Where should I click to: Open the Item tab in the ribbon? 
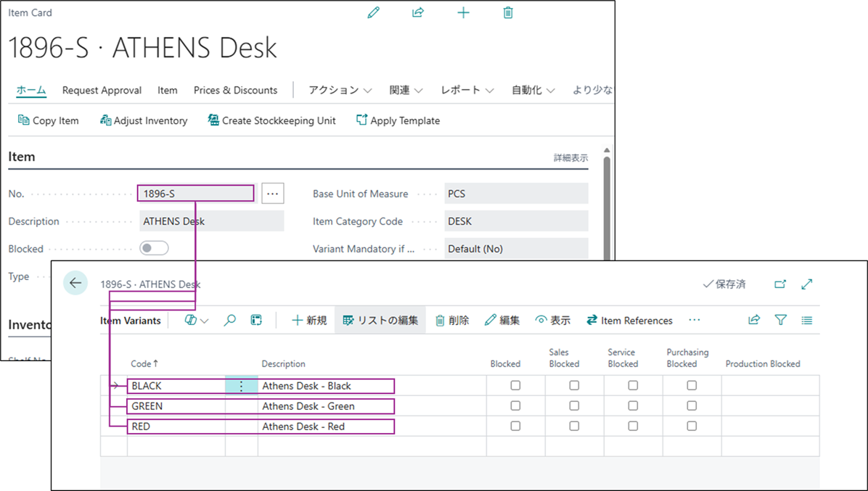(167, 90)
